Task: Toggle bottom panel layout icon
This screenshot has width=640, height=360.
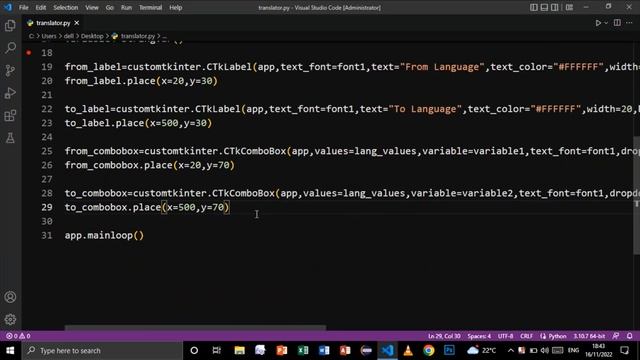Action: [544, 7]
